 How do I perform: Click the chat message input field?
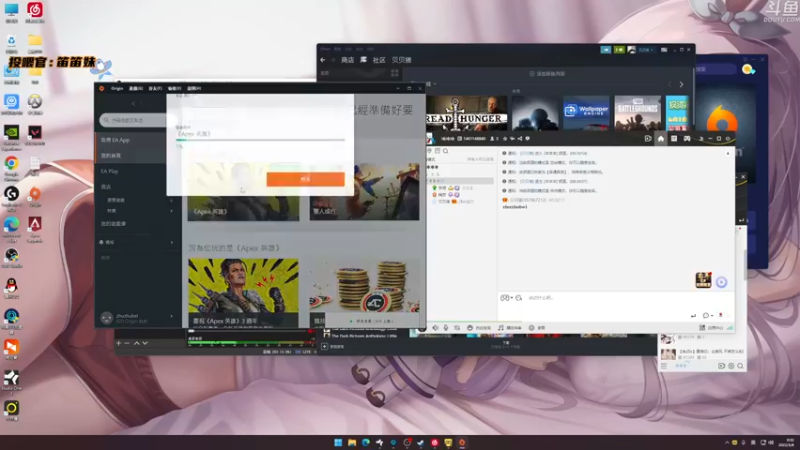607,298
